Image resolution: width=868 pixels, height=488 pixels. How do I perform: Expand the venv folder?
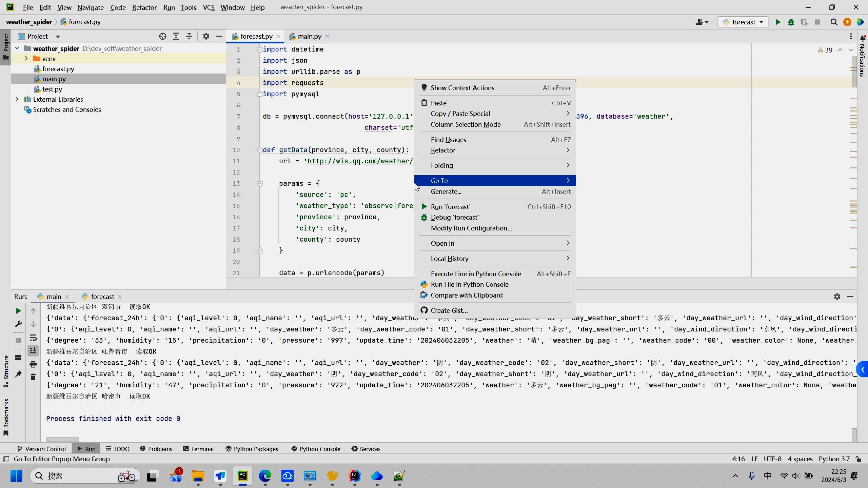pos(26,59)
